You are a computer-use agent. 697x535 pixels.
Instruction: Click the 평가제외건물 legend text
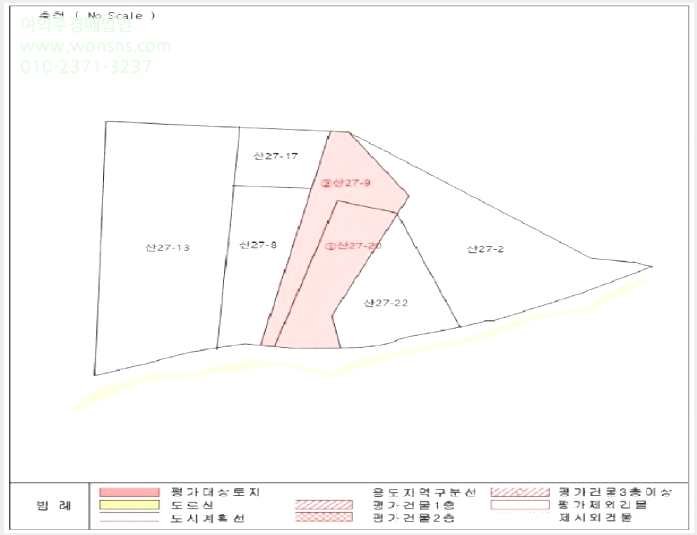602,505
